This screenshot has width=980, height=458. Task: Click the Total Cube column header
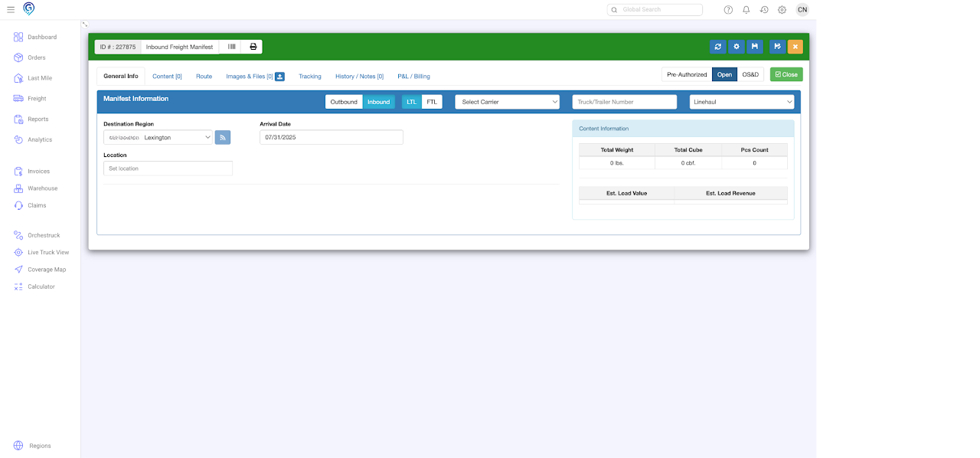point(688,150)
